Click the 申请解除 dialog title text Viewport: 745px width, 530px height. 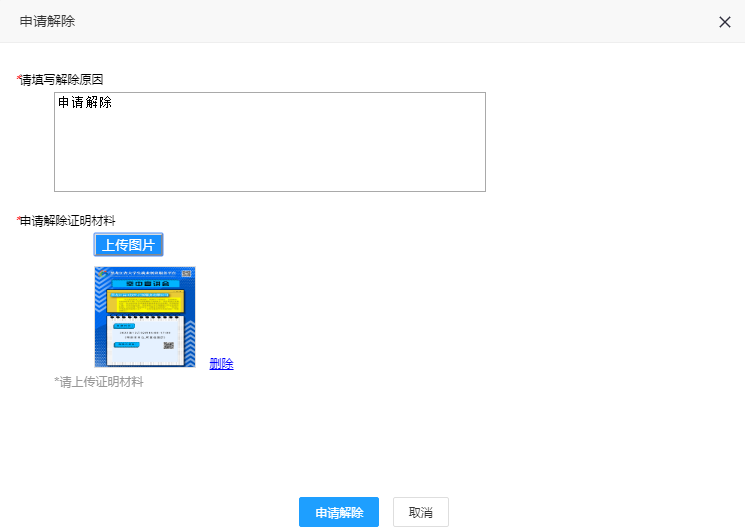[47, 21]
